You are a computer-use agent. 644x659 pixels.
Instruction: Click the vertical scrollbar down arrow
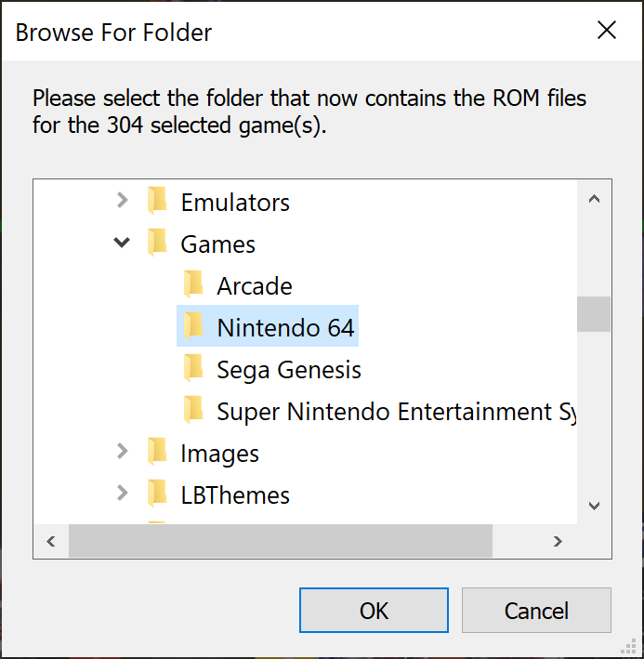click(x=594, y=506)
